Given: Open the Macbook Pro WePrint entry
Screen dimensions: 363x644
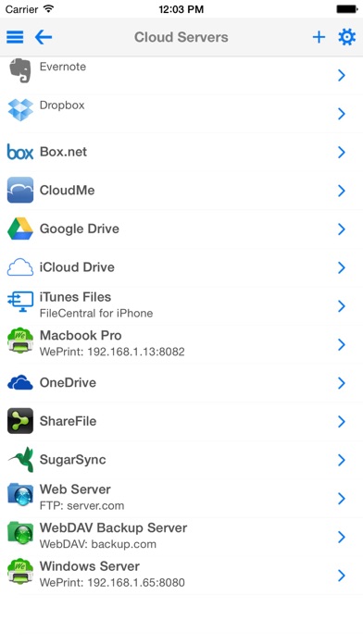Looking at the screenshot, I should pyautogui.click(x=181, y=344).
